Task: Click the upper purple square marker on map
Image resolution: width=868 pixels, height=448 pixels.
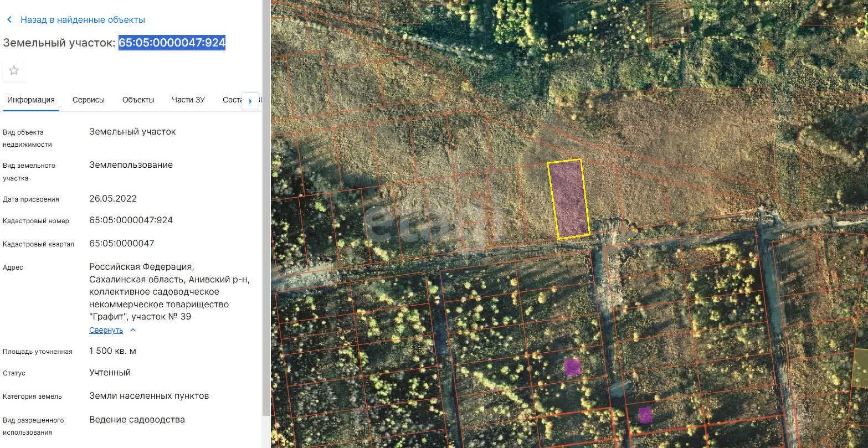Action: (572, 367)
